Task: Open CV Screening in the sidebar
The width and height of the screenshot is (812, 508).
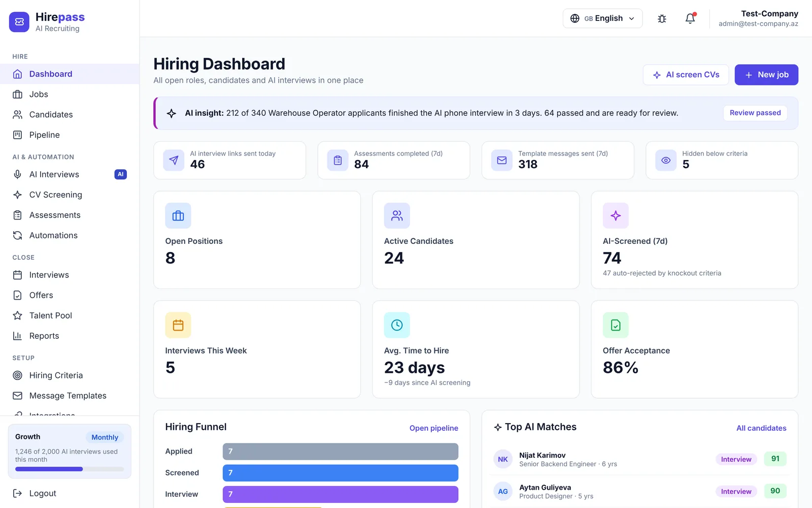Action: click(70, 195)
